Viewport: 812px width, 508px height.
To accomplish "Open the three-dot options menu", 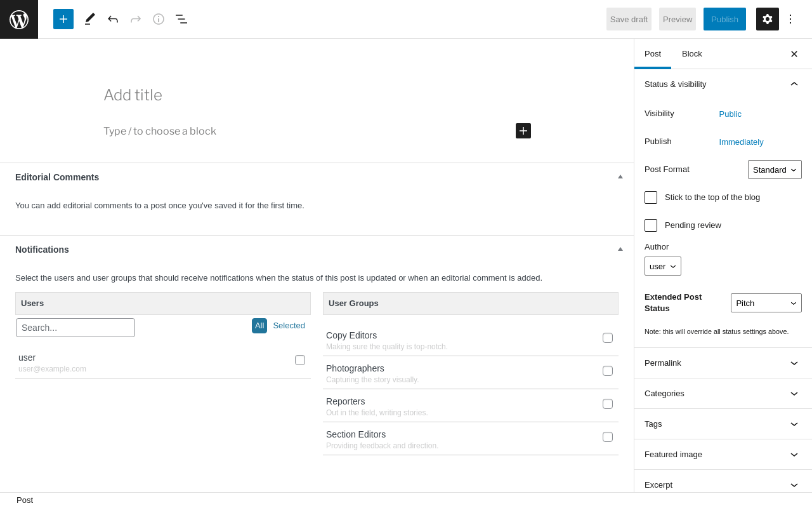I will click(x=790, y=19).
